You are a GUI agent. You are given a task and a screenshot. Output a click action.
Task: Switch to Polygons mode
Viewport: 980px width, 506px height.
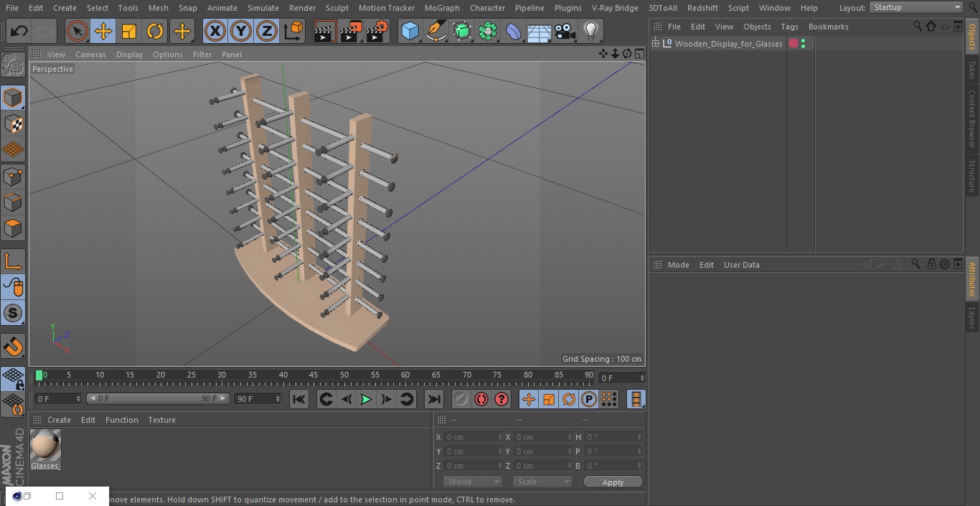pyautogui.click(x=13, y=228)
